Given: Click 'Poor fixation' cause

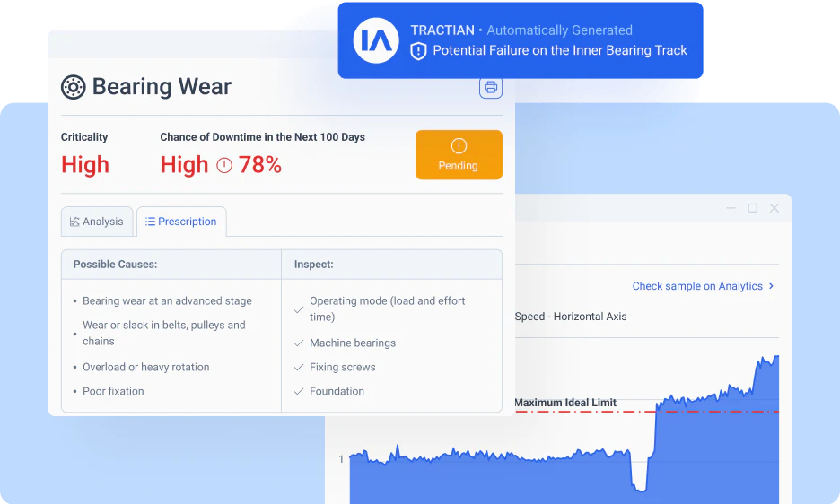Looking at the screenshot, I should [x=113, y=391].
